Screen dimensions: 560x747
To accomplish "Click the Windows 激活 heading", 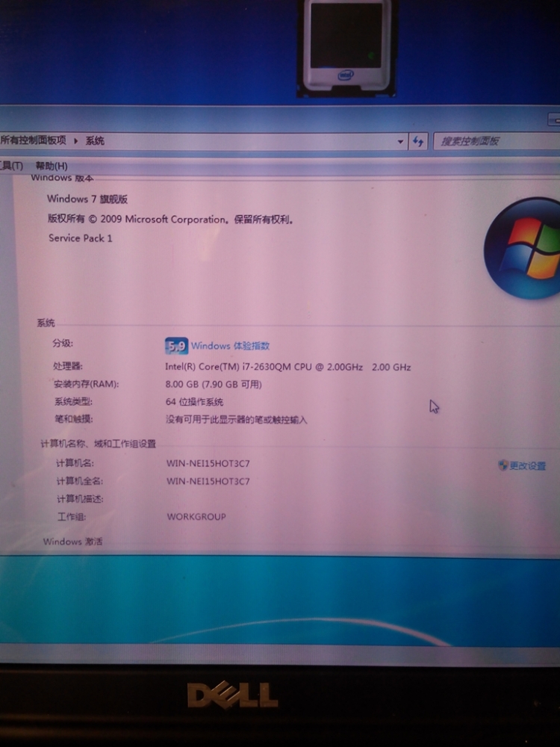I will (72, 542).
